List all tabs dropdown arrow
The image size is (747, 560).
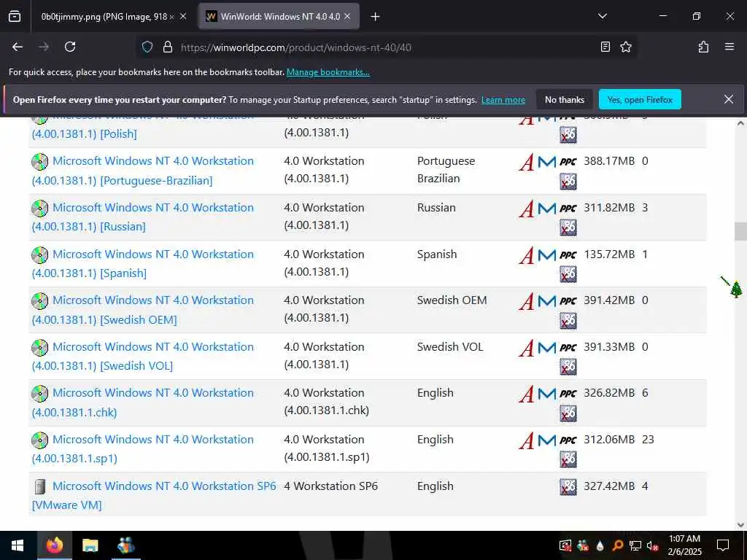[x=603, y=16]
